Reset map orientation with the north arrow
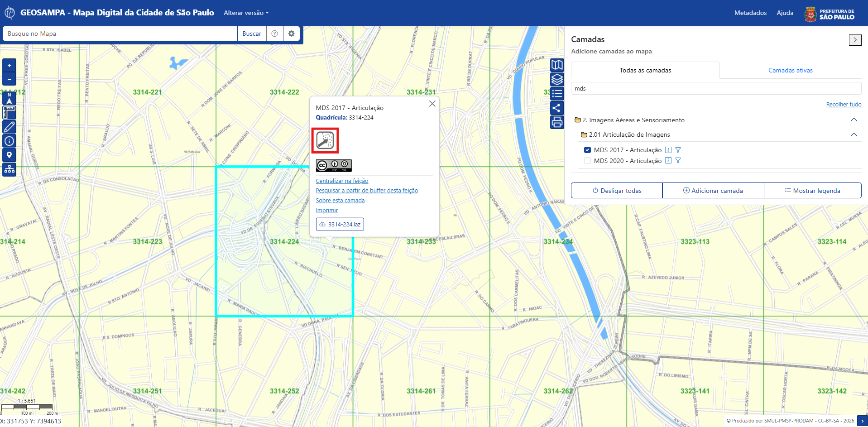868x427 pixels. [9, 98]
